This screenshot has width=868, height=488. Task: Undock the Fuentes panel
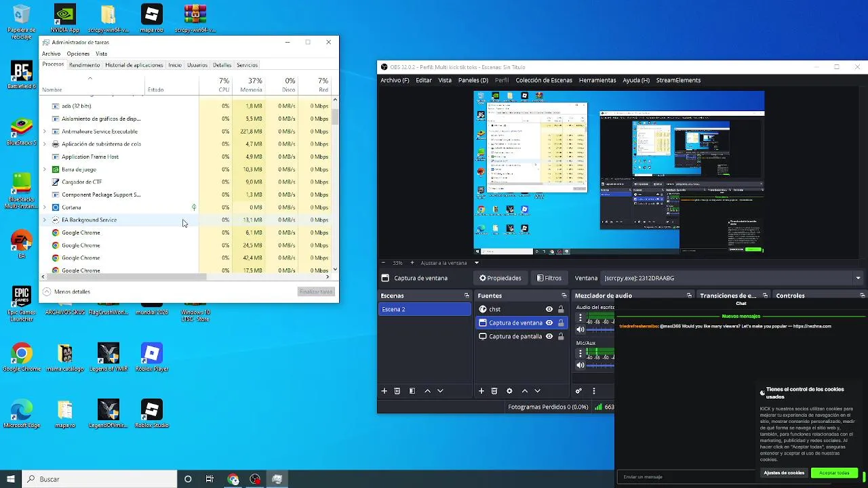pos(564,296)
